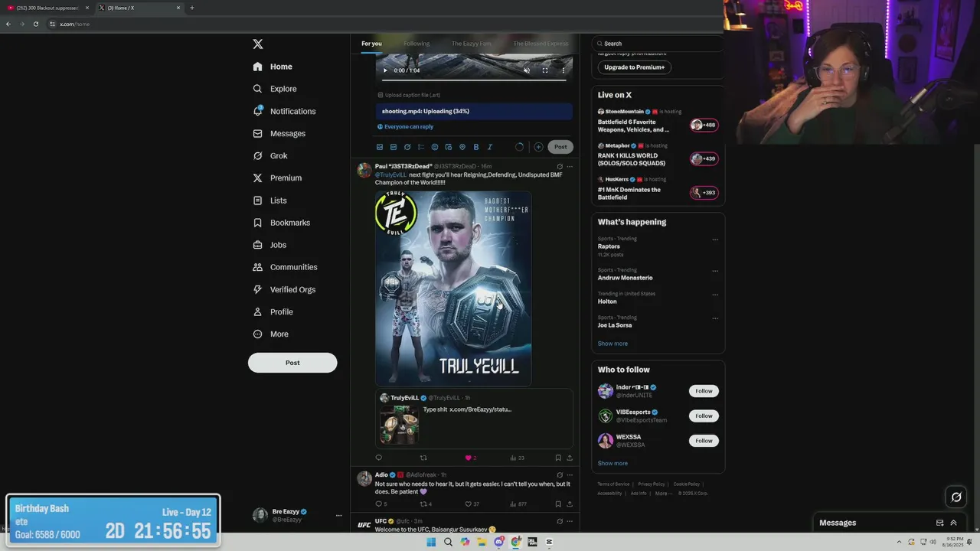980x551 pixels.
Task: Expand the Messages drawer with chevron
Action: point(953,523)
